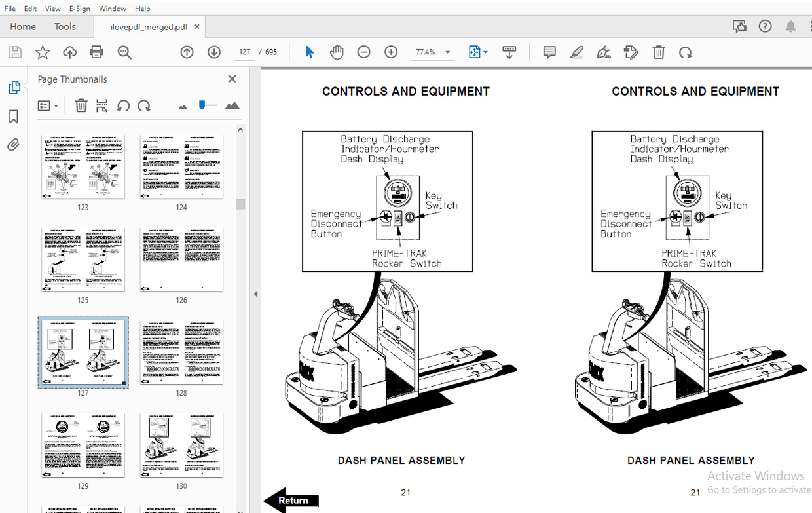Rotate pages using the toolbar rotate icon

click(684, 52)
